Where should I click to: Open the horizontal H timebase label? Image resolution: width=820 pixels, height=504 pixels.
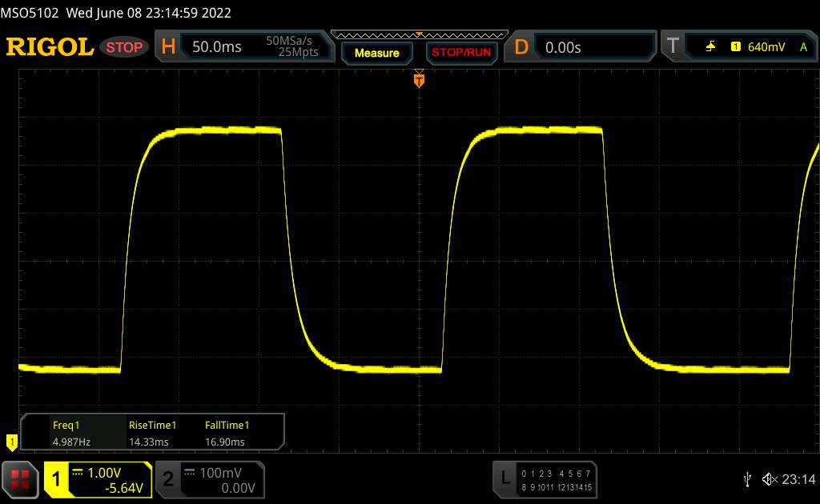(168, 47)
